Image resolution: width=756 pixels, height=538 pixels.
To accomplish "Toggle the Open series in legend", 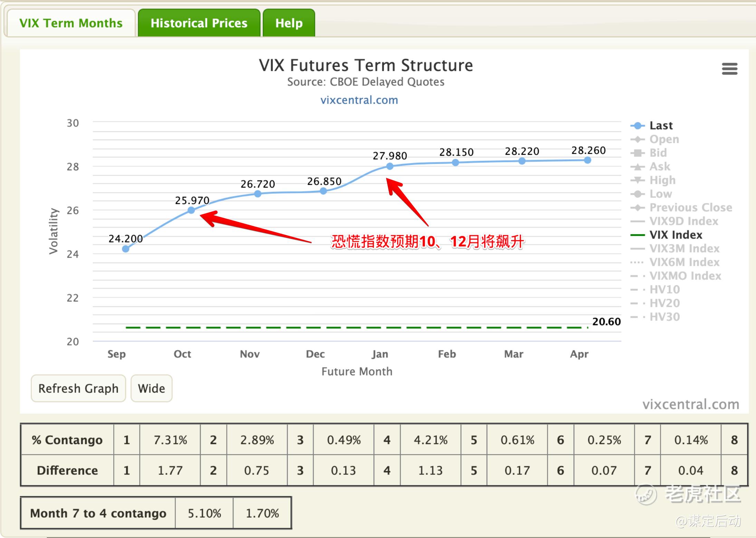I will (655, 139).
